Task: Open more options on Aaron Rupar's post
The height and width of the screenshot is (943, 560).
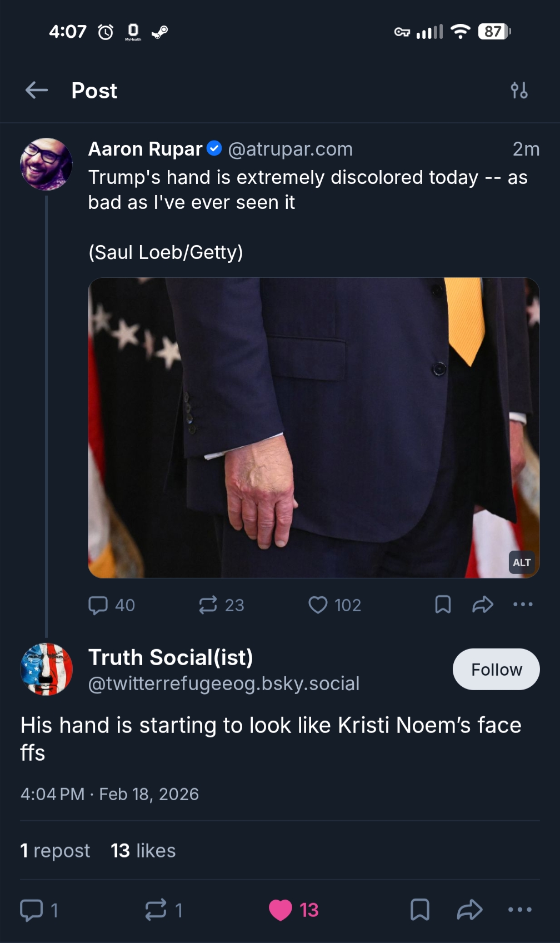Action: [523, 605]
